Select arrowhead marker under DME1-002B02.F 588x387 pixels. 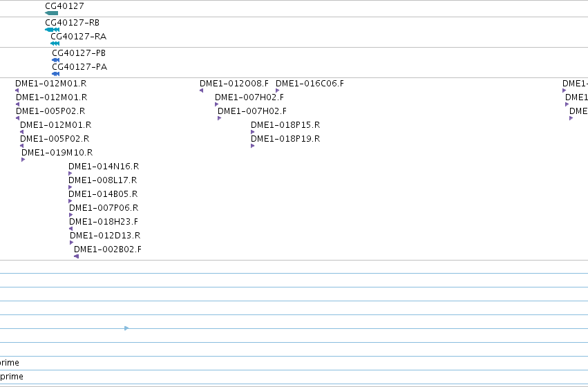pyautogui.click(x=76, y=256)
